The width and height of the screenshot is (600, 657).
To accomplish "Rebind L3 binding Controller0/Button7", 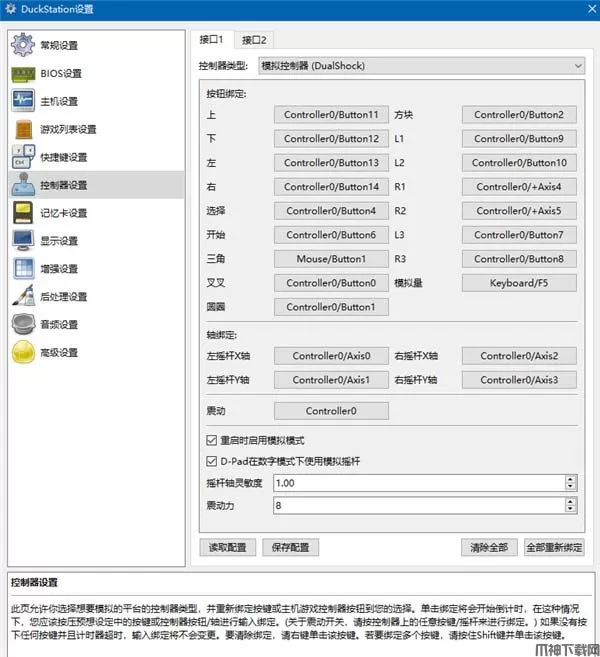I will [519, 235].
